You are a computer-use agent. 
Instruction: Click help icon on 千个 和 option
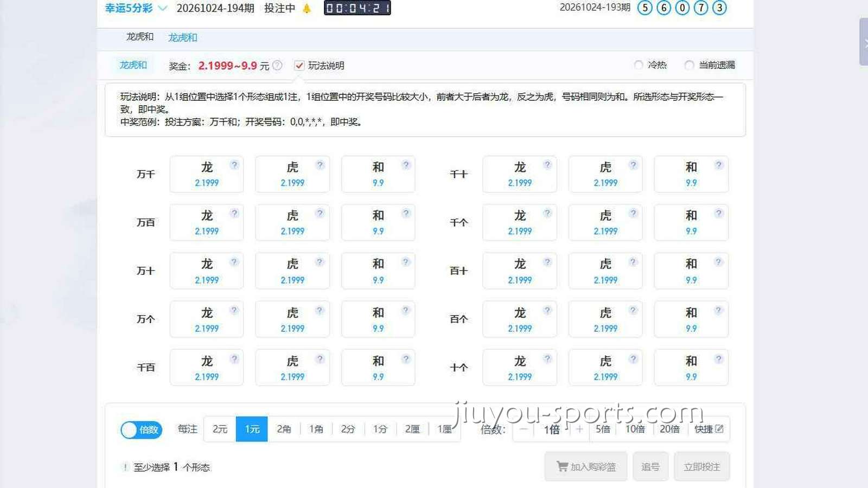pyautogui.click(x=718, y=213)
